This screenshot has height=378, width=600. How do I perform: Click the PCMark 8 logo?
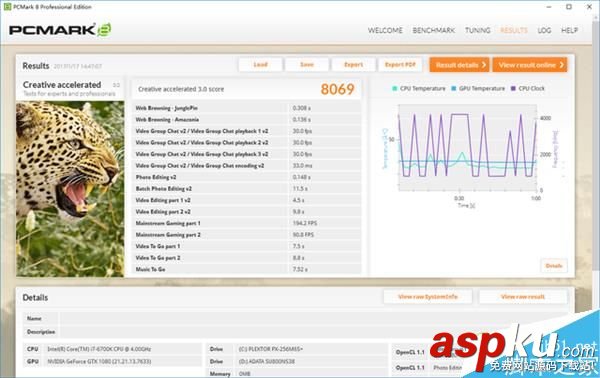point(60,30)
